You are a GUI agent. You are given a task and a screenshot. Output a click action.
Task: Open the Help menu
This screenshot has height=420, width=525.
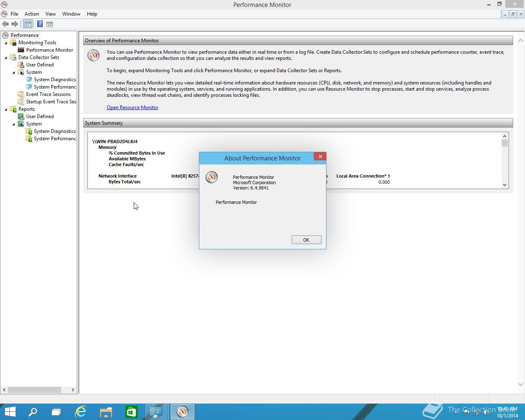(92, 14)
